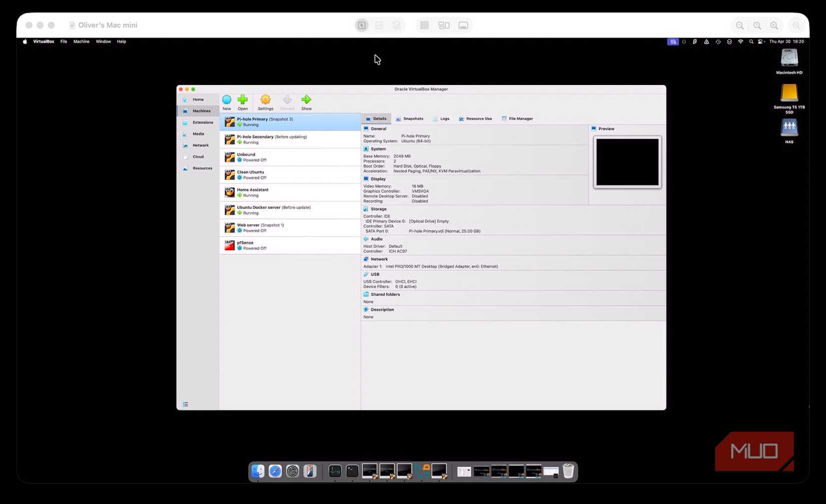
Task: Open the USB details section header
Action: click(371, 274)
